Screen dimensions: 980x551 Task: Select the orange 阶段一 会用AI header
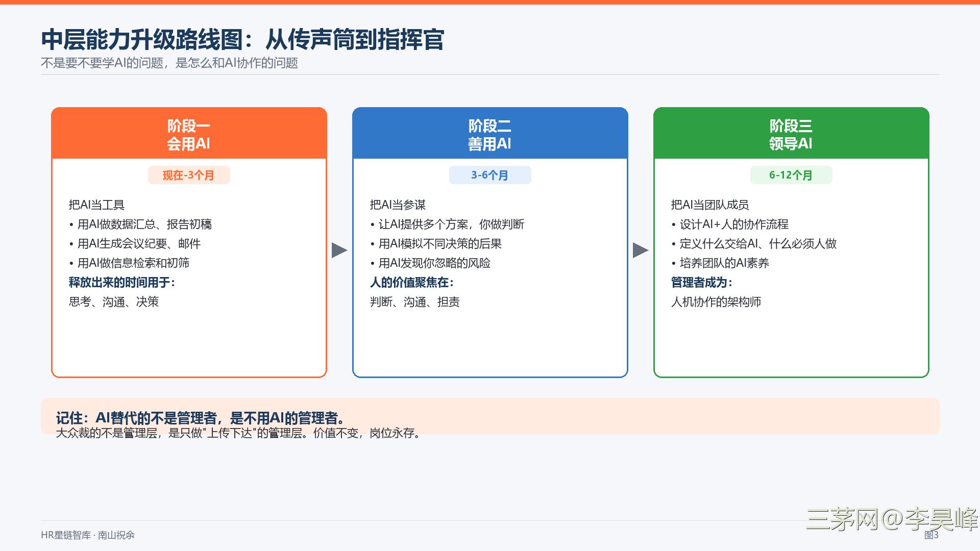[189, 133]
